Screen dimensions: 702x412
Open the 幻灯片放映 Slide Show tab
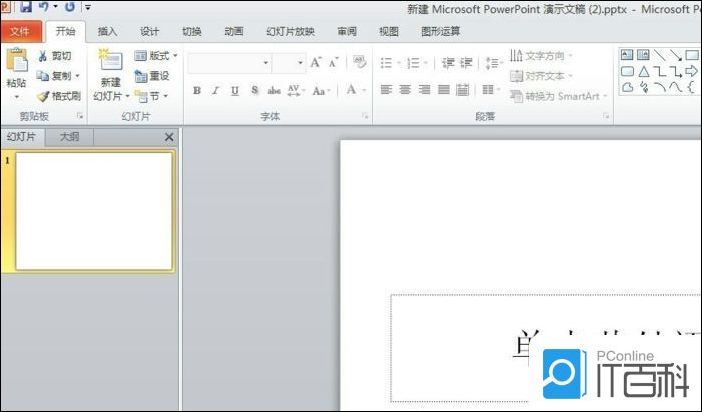point(290,31)
